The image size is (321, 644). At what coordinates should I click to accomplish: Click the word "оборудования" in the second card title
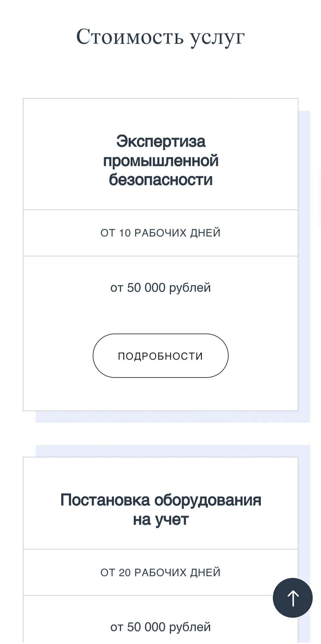(208, 500)
